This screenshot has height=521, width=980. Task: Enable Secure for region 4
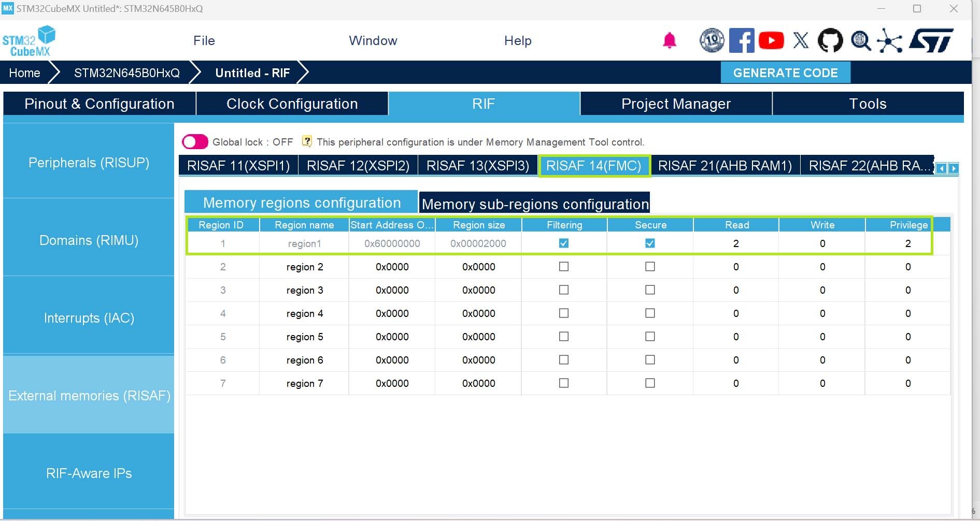click(650, 313)
